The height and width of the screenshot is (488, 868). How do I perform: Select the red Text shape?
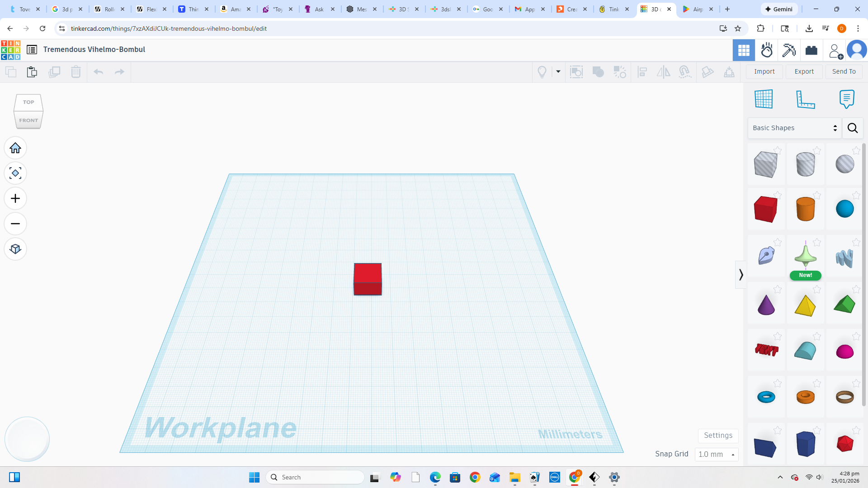tap(766, 349)
